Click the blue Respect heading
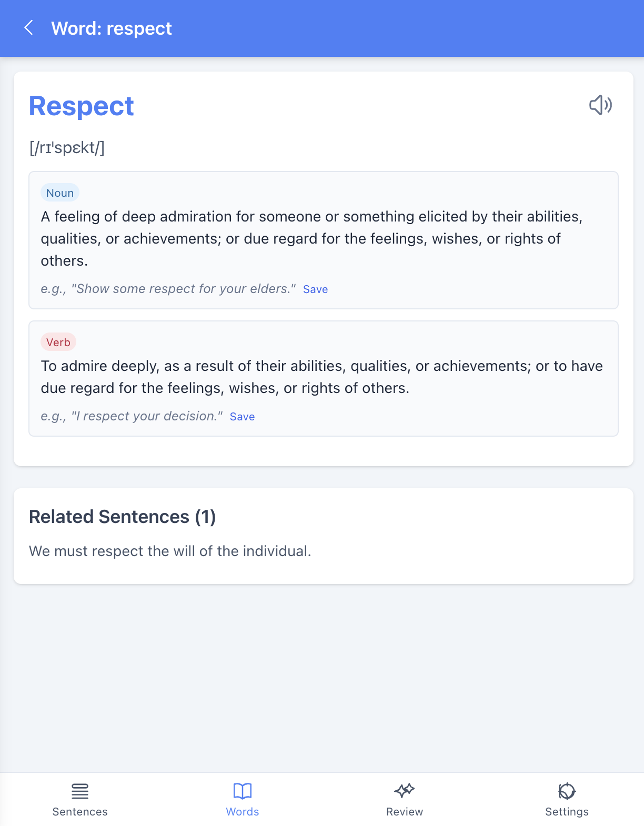 [82, 106]
